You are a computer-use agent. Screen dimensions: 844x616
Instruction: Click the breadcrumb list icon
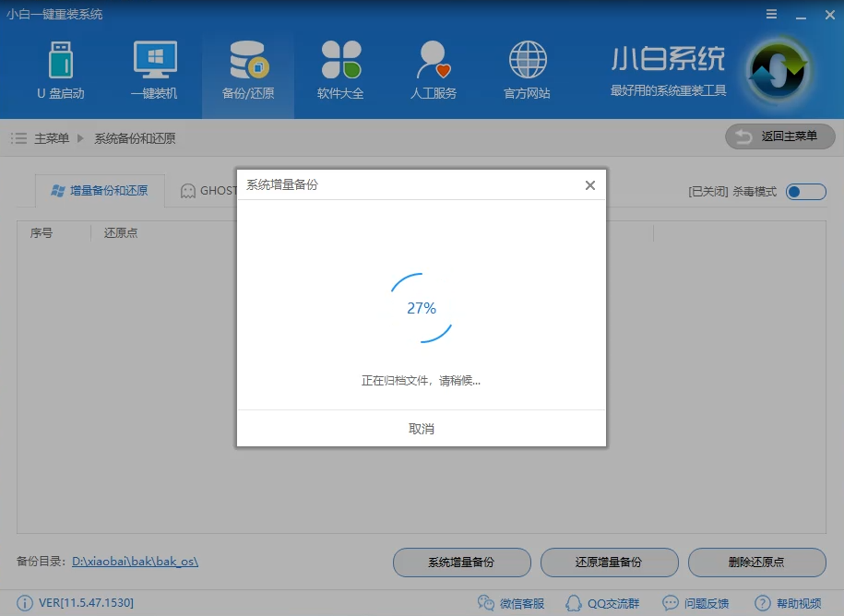click(18, 136)
